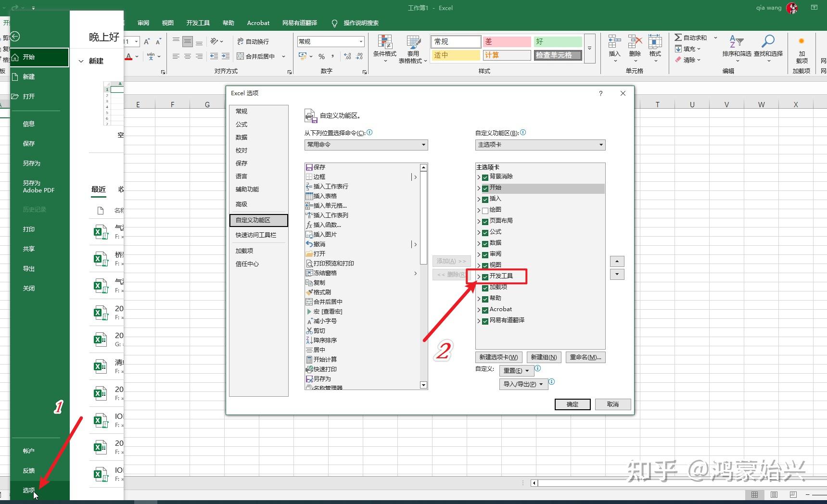
Task: Click the 新建组 button
Action: [544, 357]
